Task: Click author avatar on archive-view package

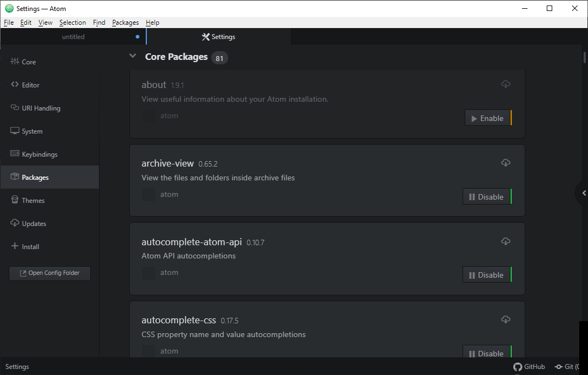Action: click(148, 195)
